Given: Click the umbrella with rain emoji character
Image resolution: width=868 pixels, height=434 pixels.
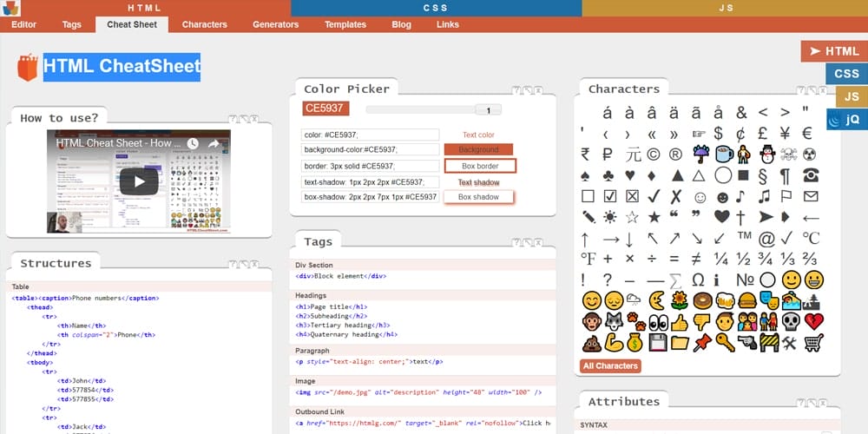Looking at the screenshot, I should click(x=700, y=154).
